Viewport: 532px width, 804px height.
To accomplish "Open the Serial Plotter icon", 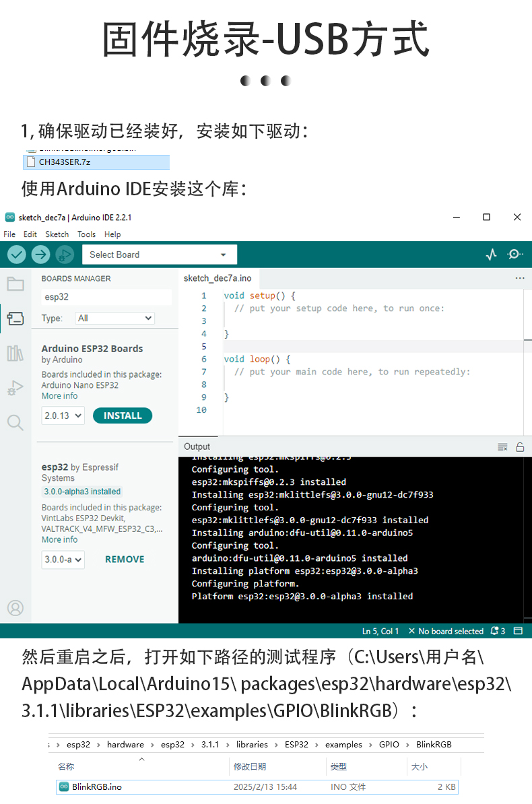I will [492, 255].
